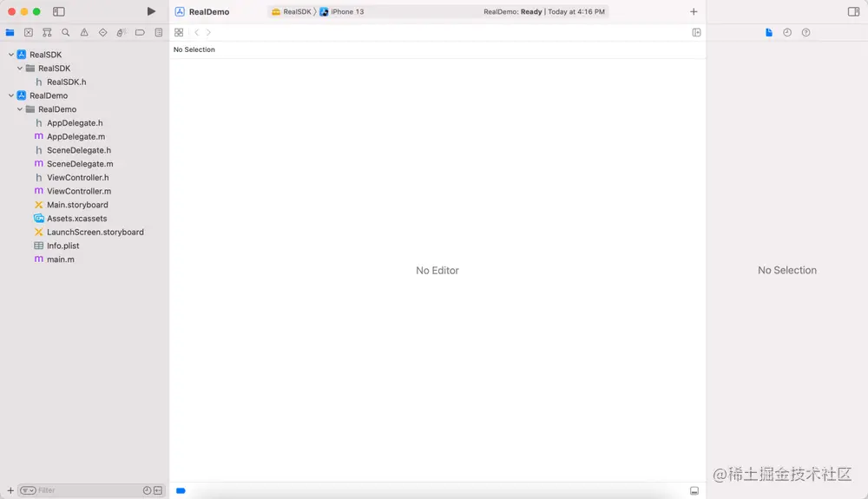Click the add file plus button
Image resolution: width=868 pixels, height=499 pixels.
[10, 490]
